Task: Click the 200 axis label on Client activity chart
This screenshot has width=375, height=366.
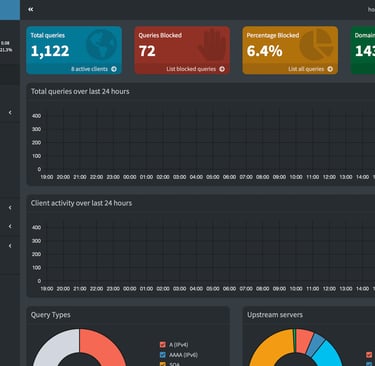Action: tap(36, 254)
